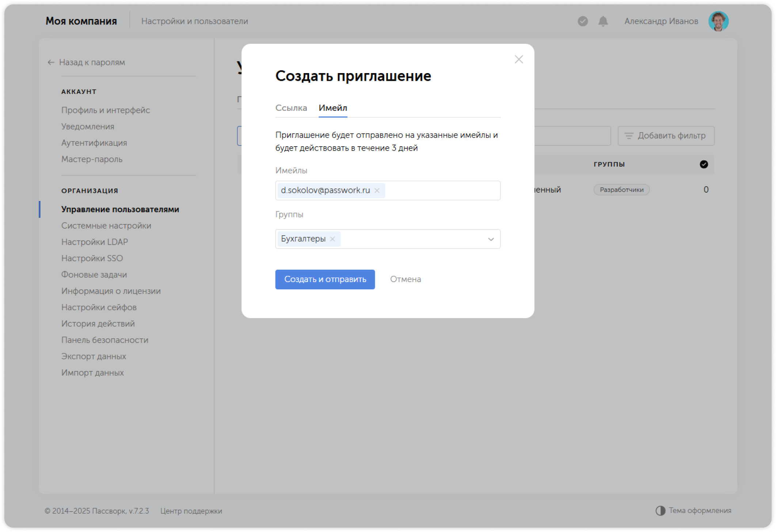This screenshot has width=776, height=532.
Task: Expand the Группы dropdown list
Action: point(490,239)
